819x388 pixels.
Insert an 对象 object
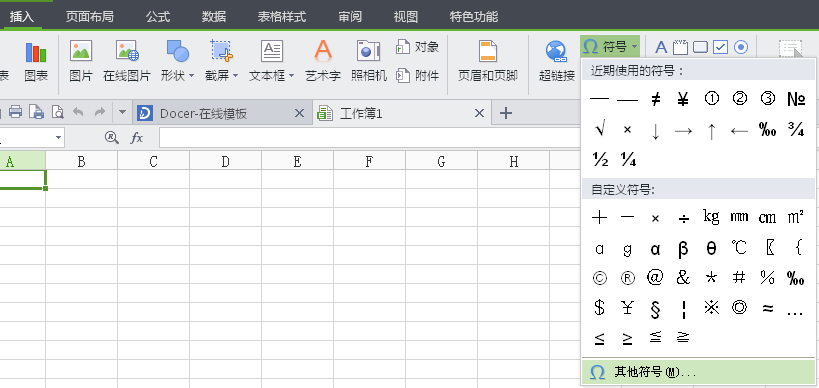click(x=417, y=47)
